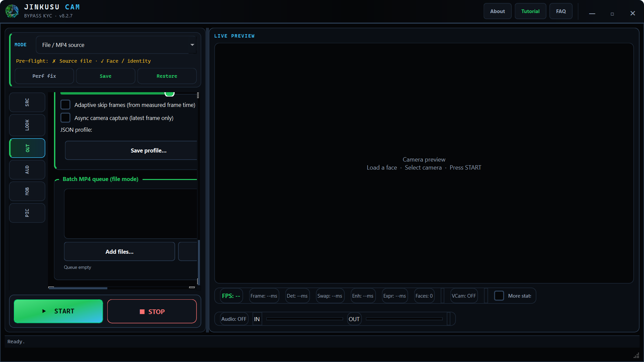Click the OUT audio label

[354, 319]
